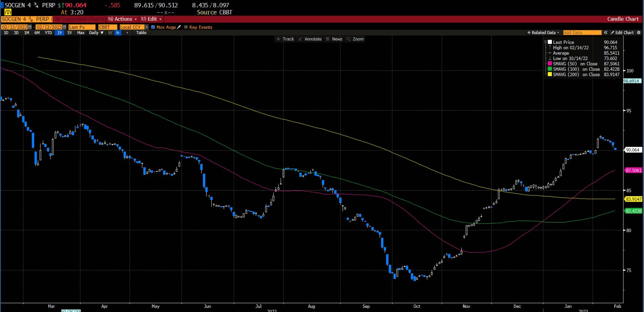Open the Edit dropdown menu
This screenshot has height=312, width=644.
[x=151, y=19]
